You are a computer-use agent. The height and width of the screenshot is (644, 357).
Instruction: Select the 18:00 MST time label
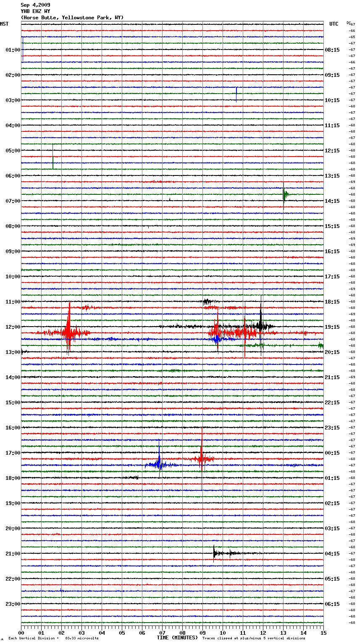[x=13, y=478]
